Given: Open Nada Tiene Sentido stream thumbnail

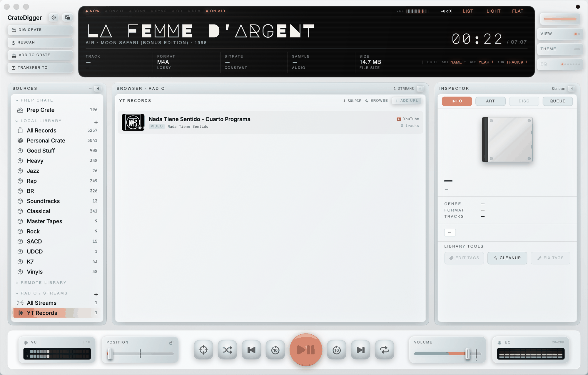Looking at the screenshot, I should point(133,122).
